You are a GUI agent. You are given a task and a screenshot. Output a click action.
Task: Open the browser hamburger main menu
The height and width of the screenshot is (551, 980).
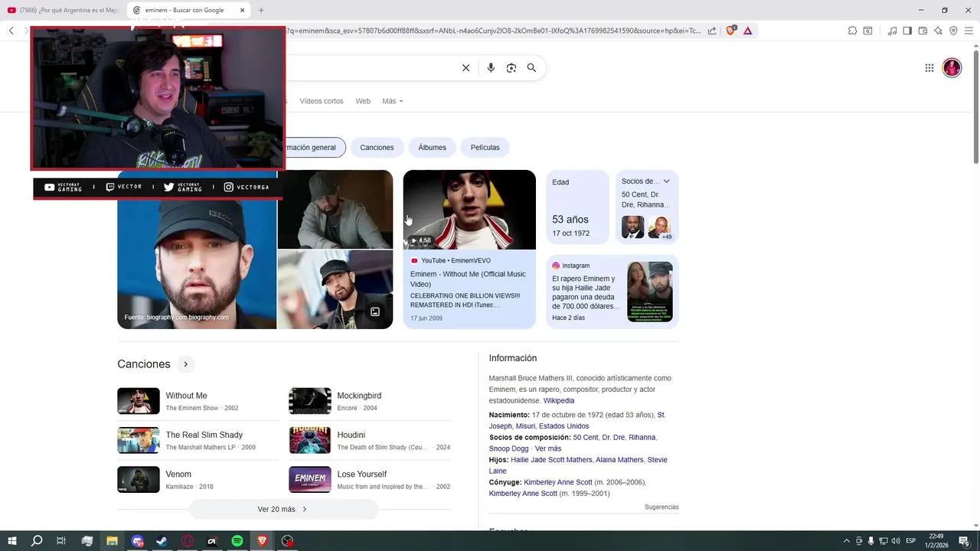coord(969,31)
